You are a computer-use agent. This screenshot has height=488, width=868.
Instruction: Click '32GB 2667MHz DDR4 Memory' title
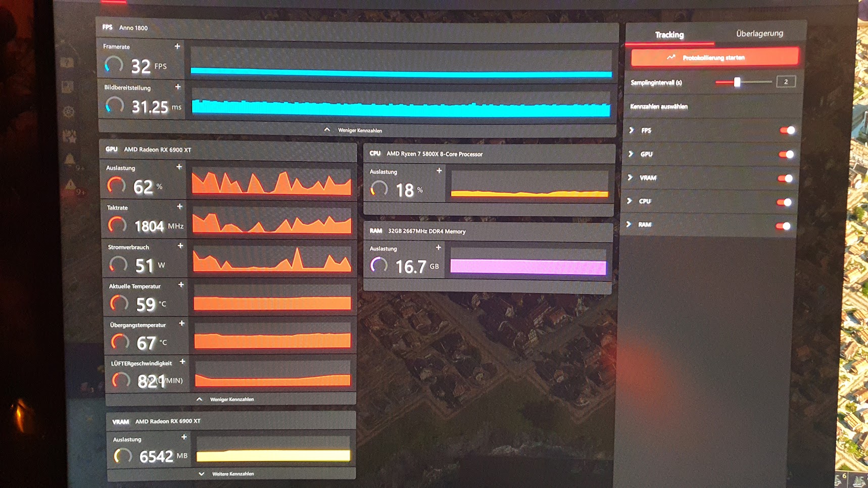click(427, 231)
